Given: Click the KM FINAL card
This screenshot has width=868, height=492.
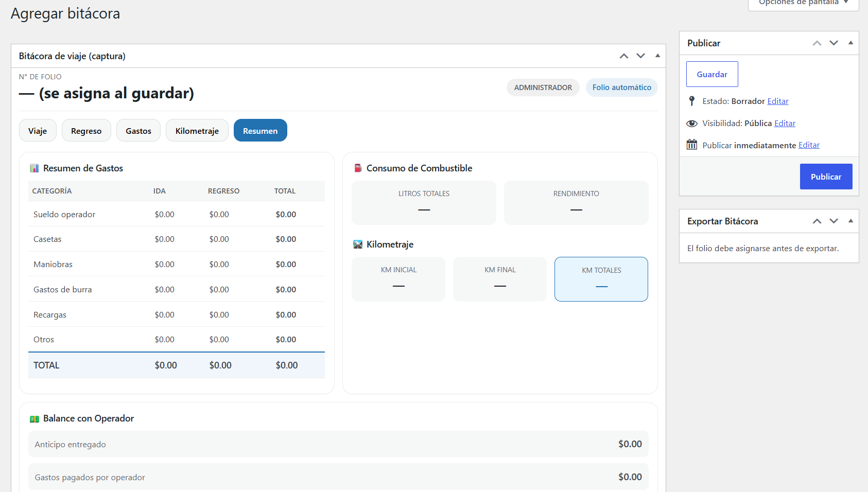Looking at the screenshot, I should tap(500, 279).
